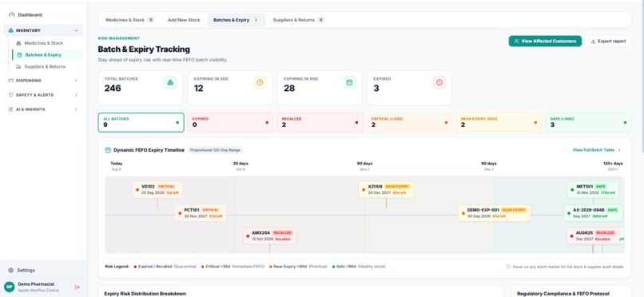Viewport: 644px width, 297px height.
Task: Click the AI & Insights icon
Action: (11, 109)
